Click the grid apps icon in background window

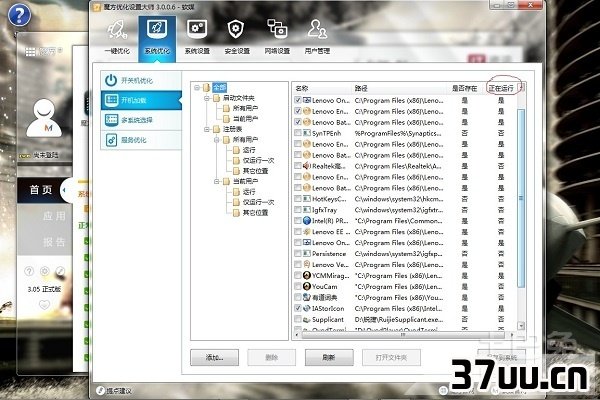[x=30, y=51]
